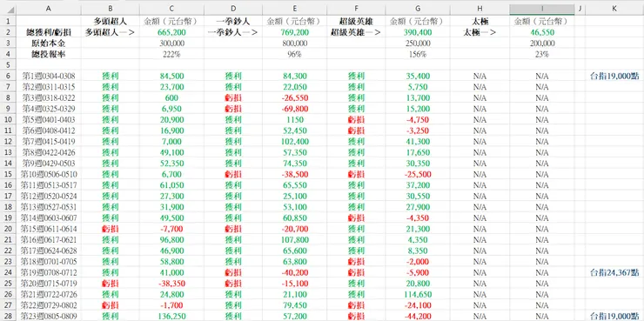This screenshot has width=644, height=321.
Task: Click cell with value 61,050
Action: tap(171, 184)
